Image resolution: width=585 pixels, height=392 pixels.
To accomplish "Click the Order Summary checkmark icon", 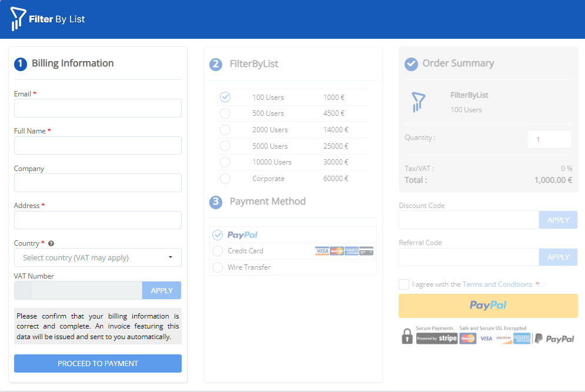I will (x=411, y=63).
